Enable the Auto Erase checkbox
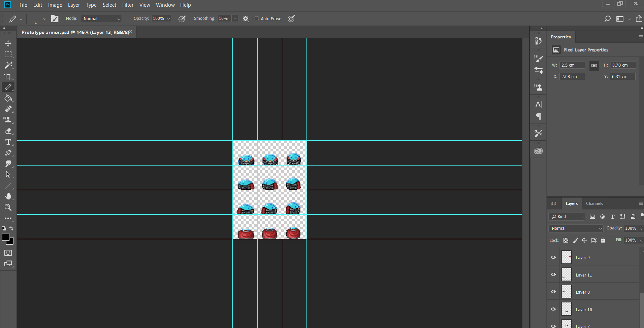 [257, 19]
